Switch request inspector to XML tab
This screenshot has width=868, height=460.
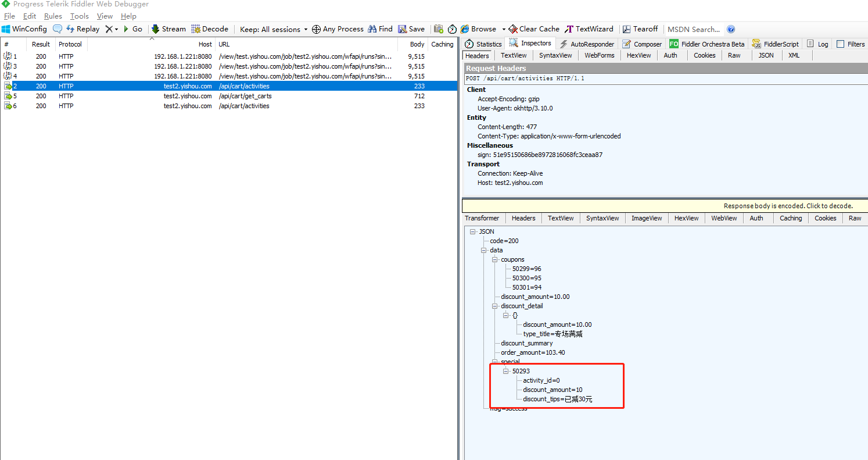[794, 55]
